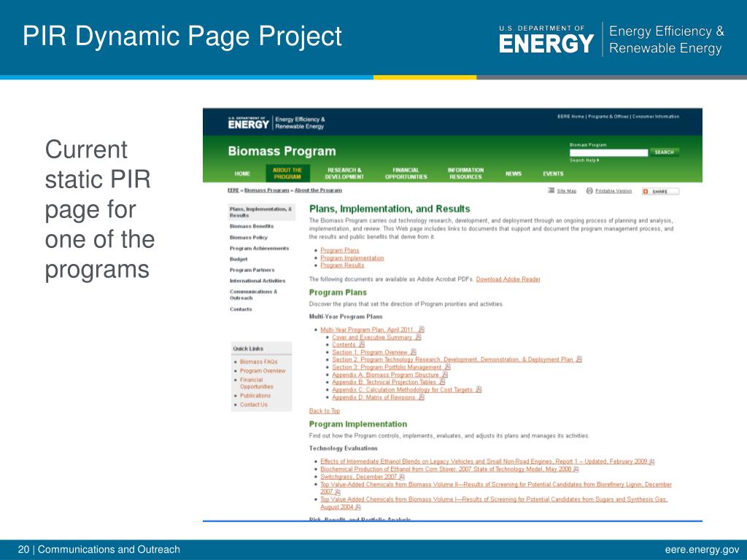Screen dimensions: 747x560
Task: Open the Printable Version link
Action: 614,191
